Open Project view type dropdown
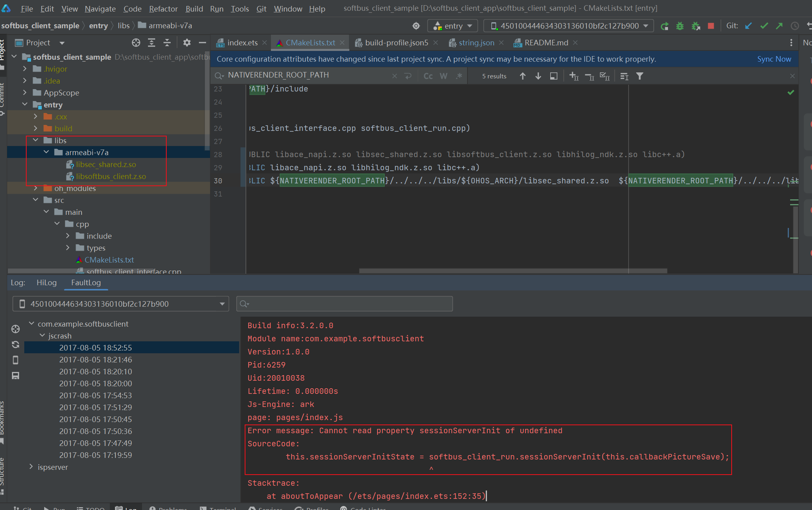 click(x=62, y=43)
